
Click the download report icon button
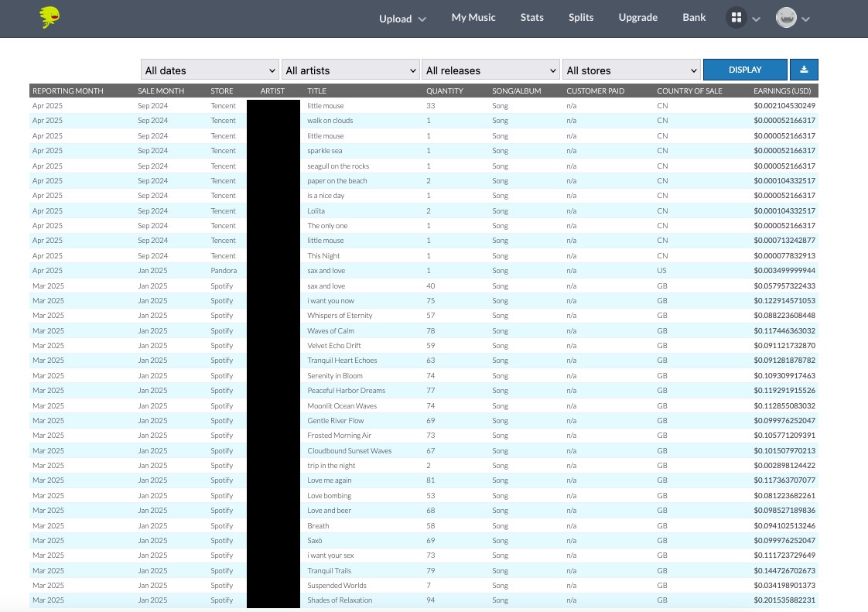pos(804,70)
